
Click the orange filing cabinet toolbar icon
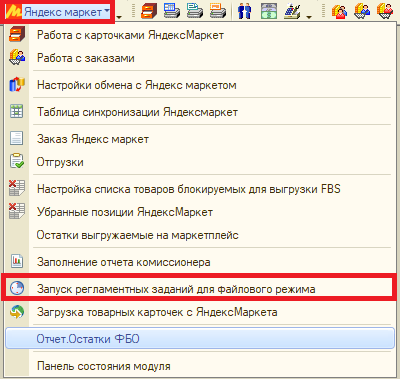tap(149, 11)
